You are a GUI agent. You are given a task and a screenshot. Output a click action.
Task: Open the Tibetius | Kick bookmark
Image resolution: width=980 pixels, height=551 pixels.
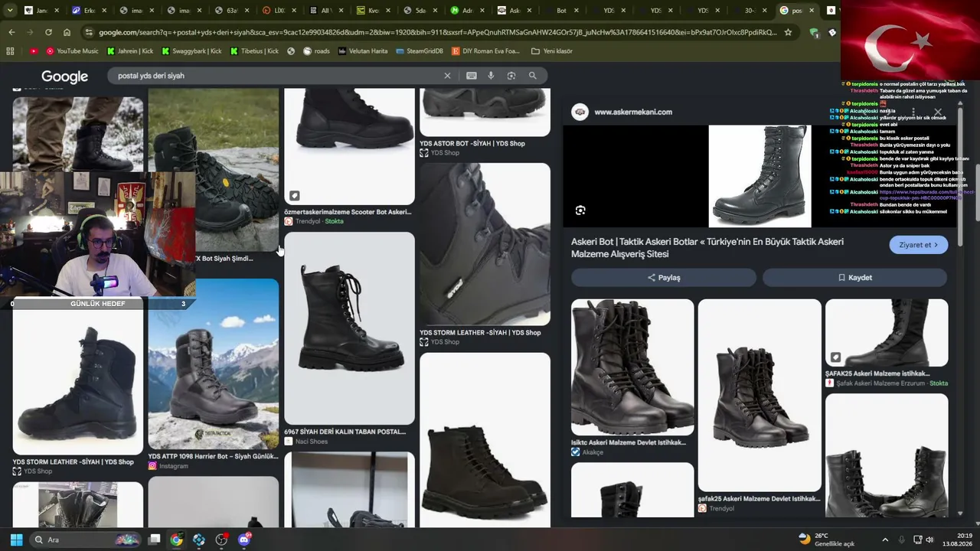click(x=254, y=51)
